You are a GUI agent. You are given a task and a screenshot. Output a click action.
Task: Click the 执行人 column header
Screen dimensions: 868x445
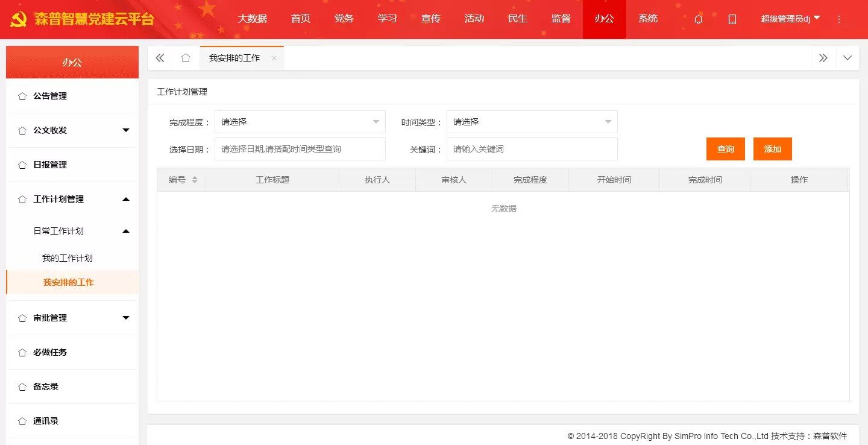(377, 180)
